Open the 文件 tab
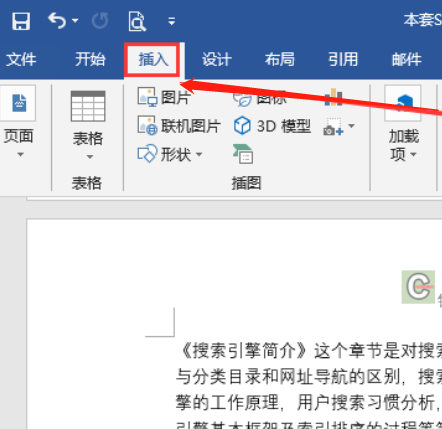 tap(21, 60)
